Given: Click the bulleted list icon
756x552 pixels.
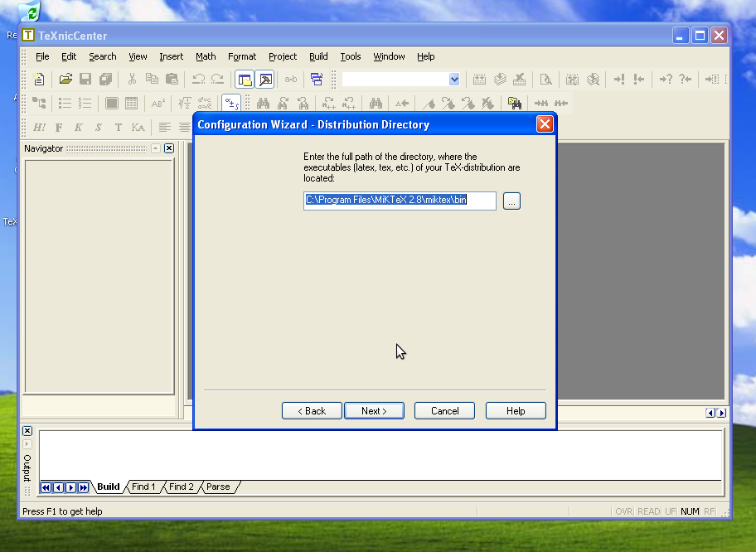Looking at the screenshot, I should (65, 103).
